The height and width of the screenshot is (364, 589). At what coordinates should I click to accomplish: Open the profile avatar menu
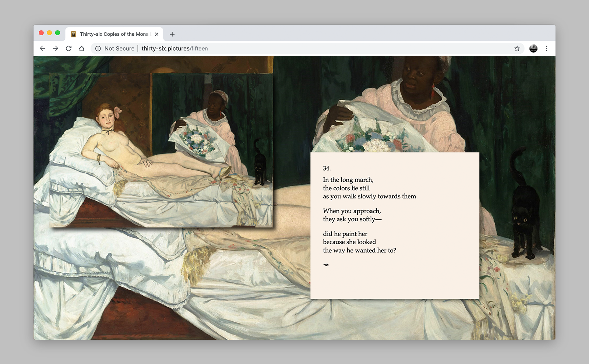(x=533, y=49)
